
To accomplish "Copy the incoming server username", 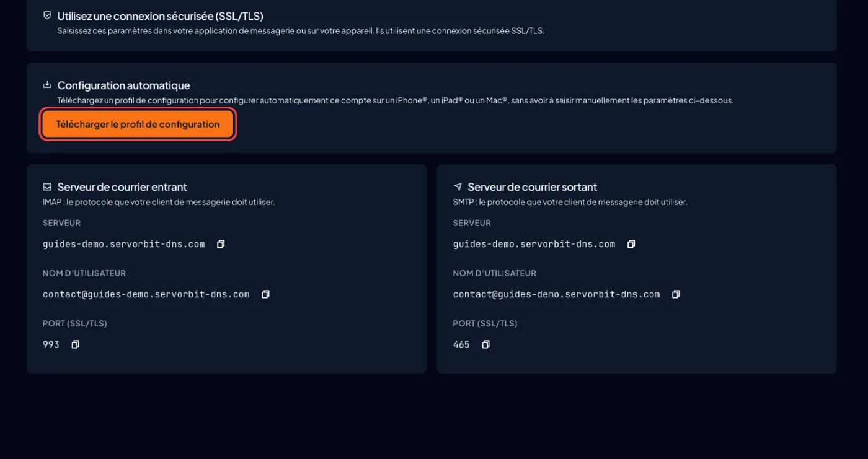I will [265, 294].
